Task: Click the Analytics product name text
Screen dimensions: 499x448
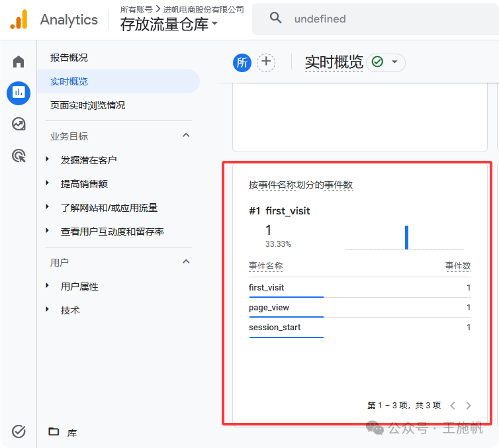Action: pos(69,20)
